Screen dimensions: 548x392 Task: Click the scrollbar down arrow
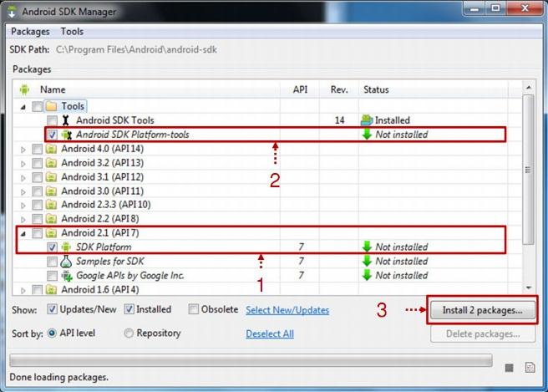pos(529,288)
